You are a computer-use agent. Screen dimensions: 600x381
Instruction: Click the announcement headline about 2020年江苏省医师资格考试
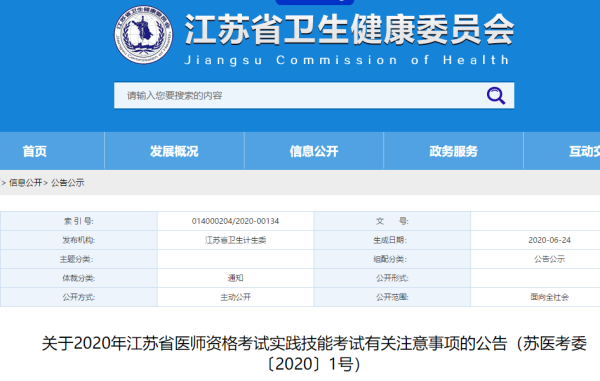pyautogui.click(x=314, y=353)
